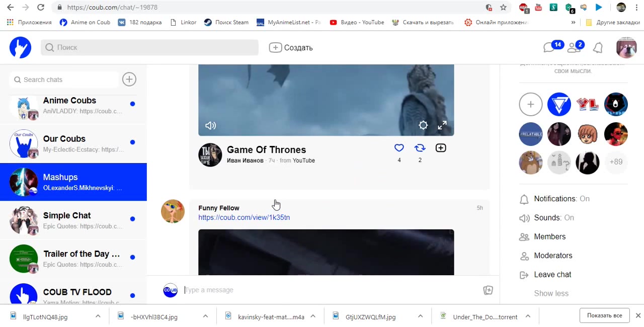The height and width of the screenshot is (327, 644).
Task: Open dropdown arrow for llgTLotNQ48.jpg download
Action: click(98, 316)
